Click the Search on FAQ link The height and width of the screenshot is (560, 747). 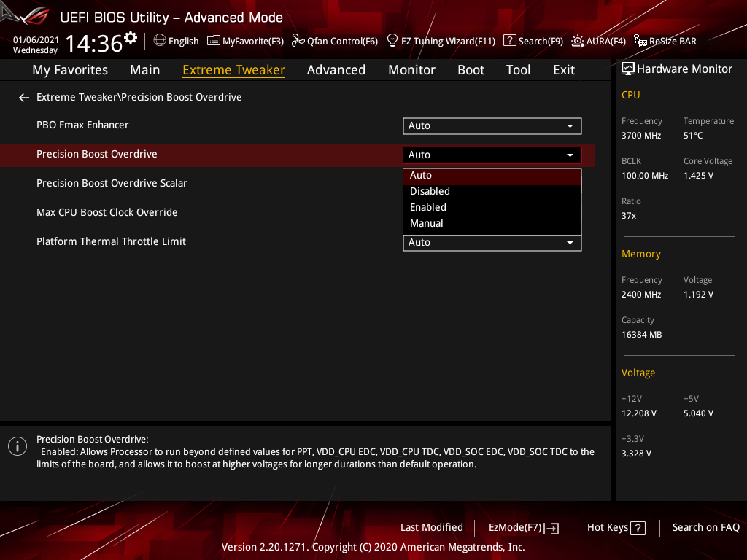[x=705, y=528]
